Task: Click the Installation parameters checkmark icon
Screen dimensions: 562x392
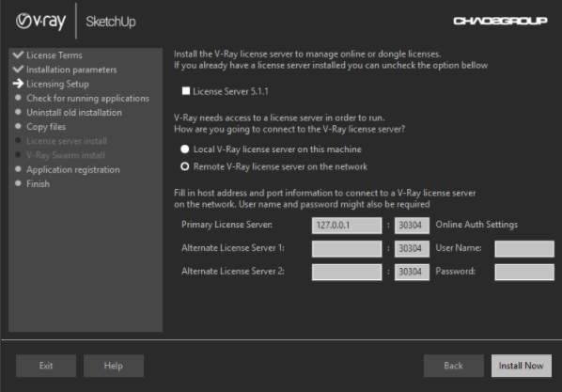Action: tap(18, 70)
